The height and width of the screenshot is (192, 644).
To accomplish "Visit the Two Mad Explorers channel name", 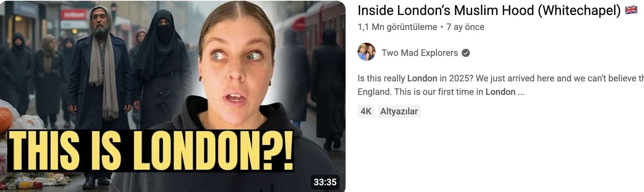I will [x=419, y=53].
